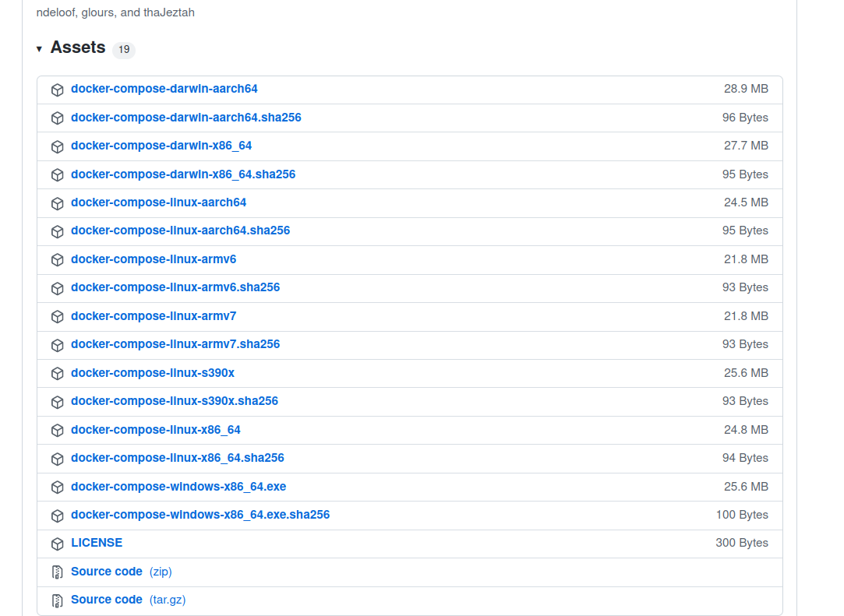The image size is (844, 616).
Task: Click zip file icon beside Source code (tar.gz)
Action: pos(58,600)
